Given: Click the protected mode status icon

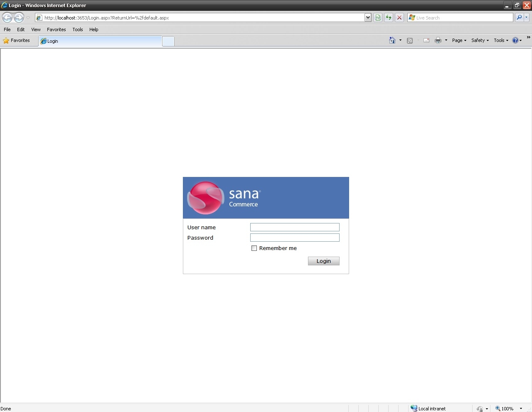Looking at the screenshot, I should (480, 409).
